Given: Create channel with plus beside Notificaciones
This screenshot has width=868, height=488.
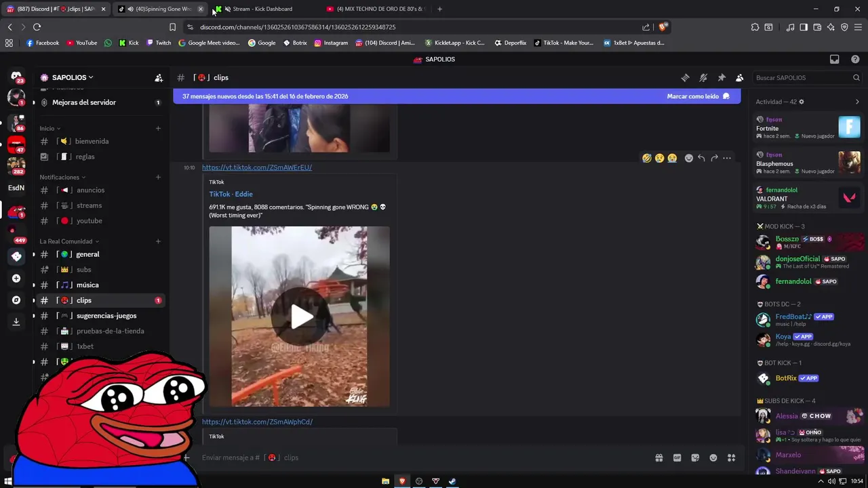Looking at the screenshot, I should pos(158,177).
